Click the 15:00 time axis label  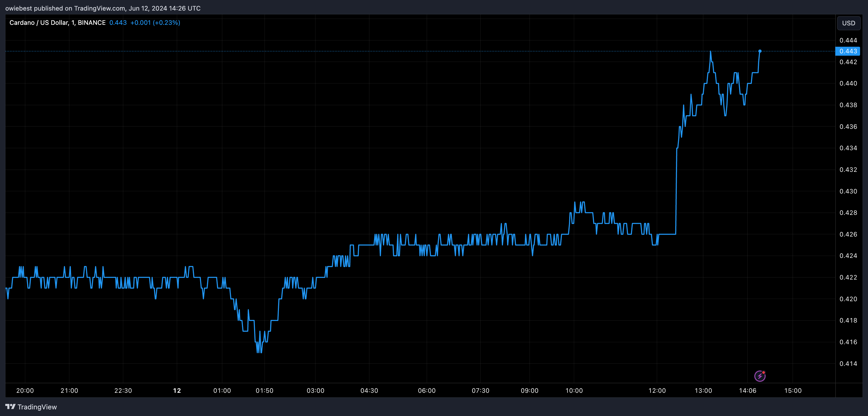(x=793, y=390)
